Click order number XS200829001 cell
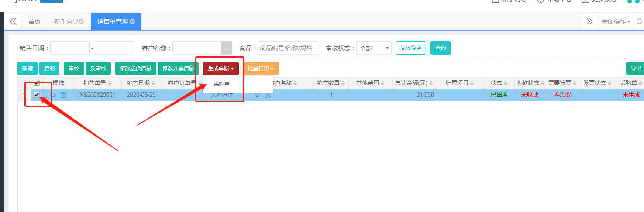The image size is (644, 212). [97, 95]
